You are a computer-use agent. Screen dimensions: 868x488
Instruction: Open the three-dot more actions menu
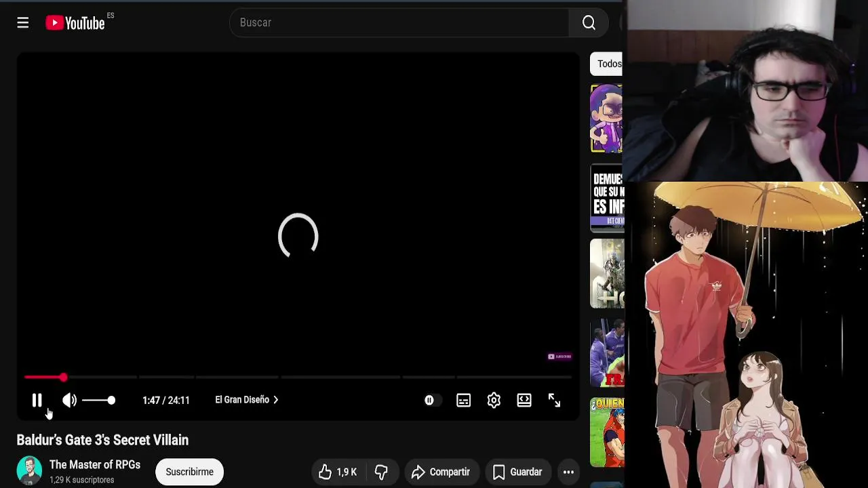568,472
